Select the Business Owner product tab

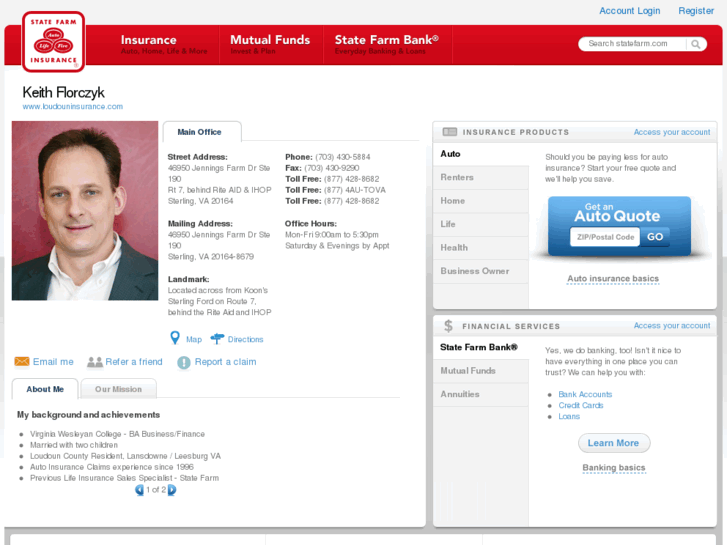[x=481, y=271]
